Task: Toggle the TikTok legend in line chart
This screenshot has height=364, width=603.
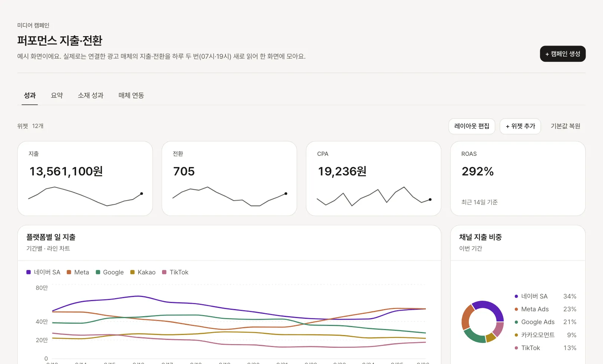Action: [x=175, y=272]
